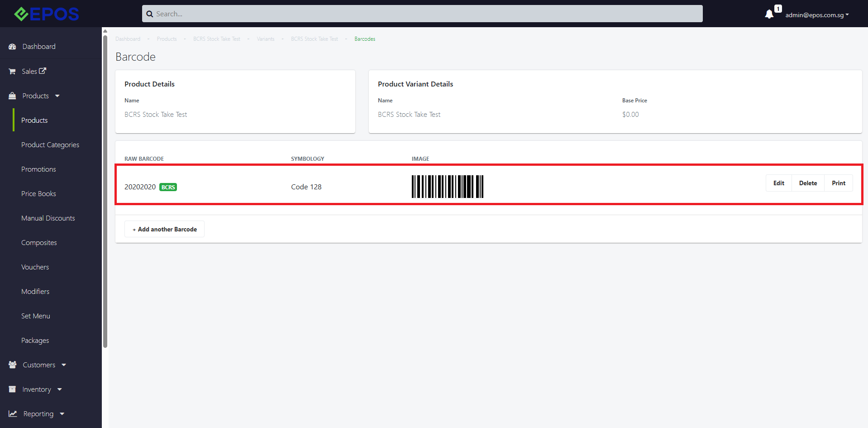Click the Product Variant Details heading
Viewport: 868px width, 428px height.
coord(415,84)
